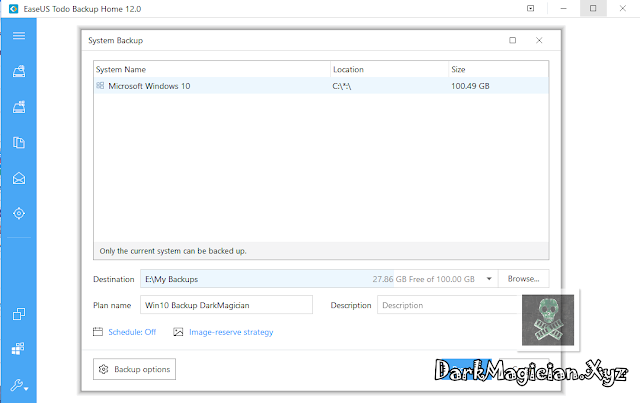Open the Image-reserve strategy link
640x403 pixels.
[x=231, y=332]
